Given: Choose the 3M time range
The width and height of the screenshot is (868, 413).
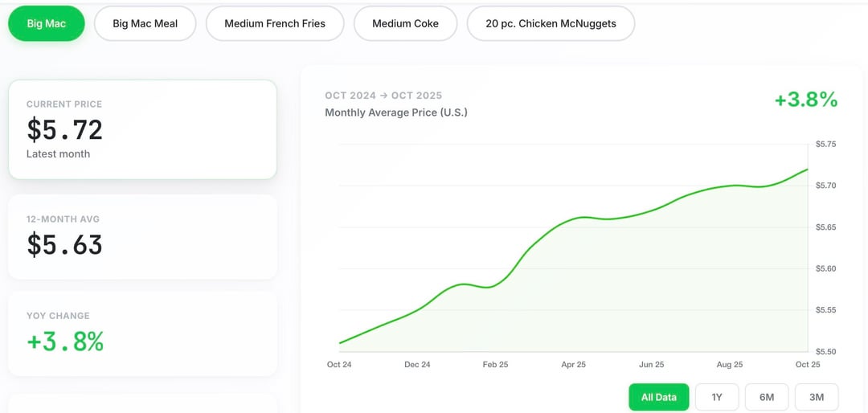Looking at the screenshot, I should click(x=817, y=397).
